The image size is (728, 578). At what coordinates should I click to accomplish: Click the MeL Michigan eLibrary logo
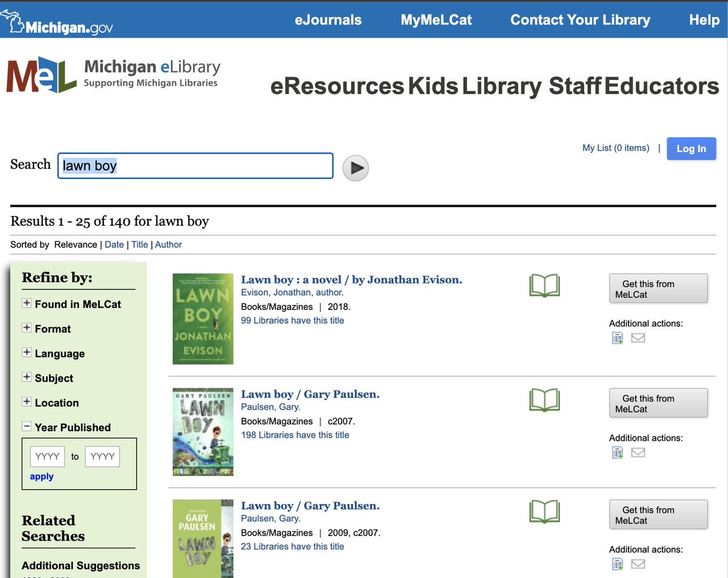pos(113,75)
